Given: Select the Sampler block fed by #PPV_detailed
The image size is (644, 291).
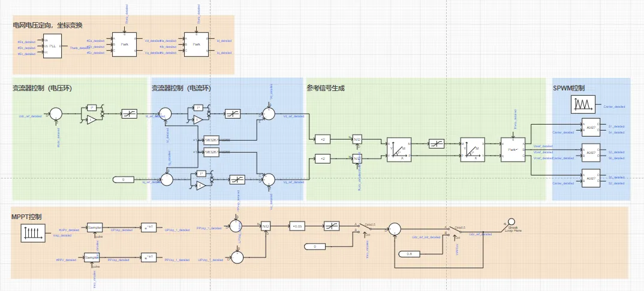Looking at the screenshot, I should click(92, 257).
